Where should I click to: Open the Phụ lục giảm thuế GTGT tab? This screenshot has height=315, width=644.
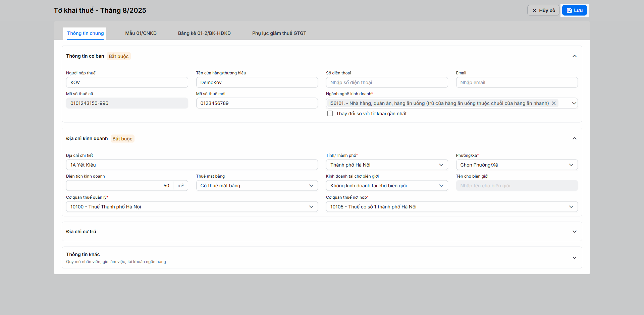click(x=279, y=33)
